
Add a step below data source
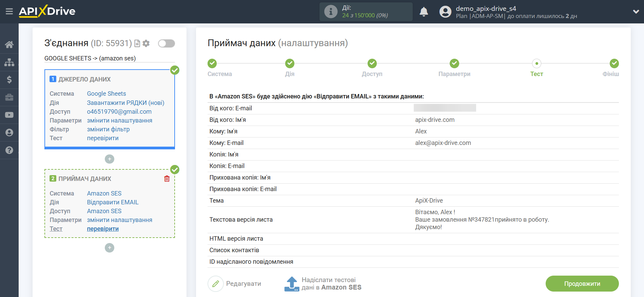pyautogui.click(x=110, y=159)
